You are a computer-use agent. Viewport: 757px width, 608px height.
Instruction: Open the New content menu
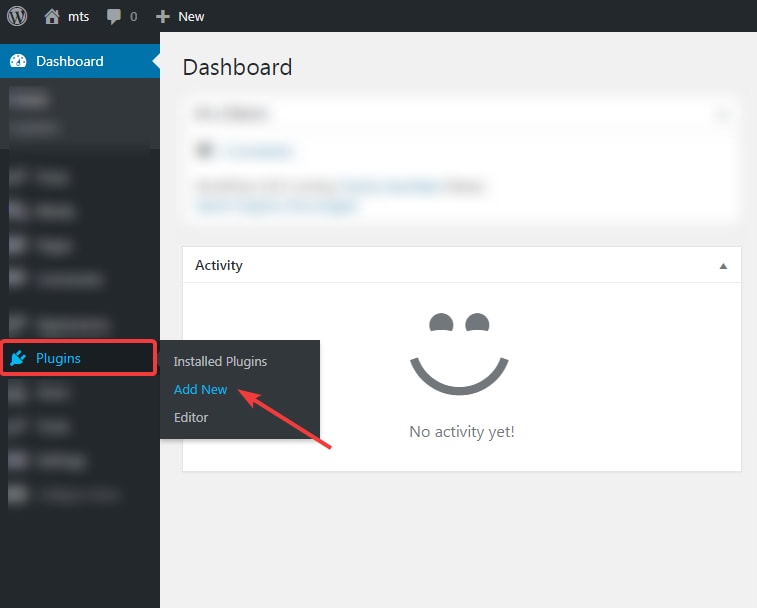click(191, 16)
